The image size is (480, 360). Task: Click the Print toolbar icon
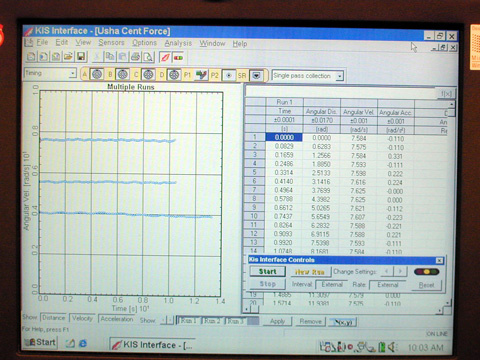(x=135, y=57)
